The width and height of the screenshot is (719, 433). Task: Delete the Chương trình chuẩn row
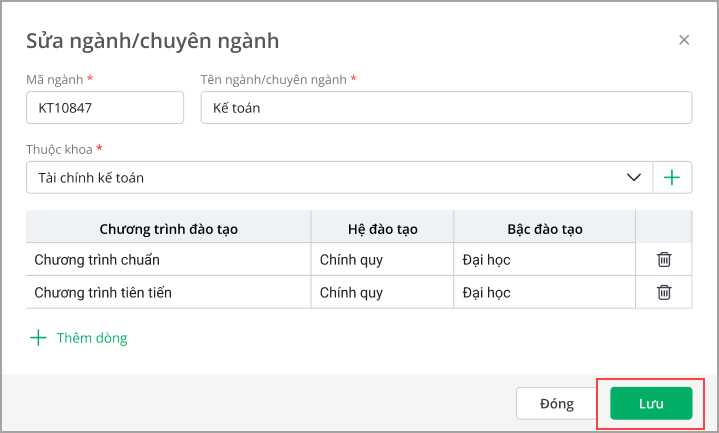coord(663,260)
